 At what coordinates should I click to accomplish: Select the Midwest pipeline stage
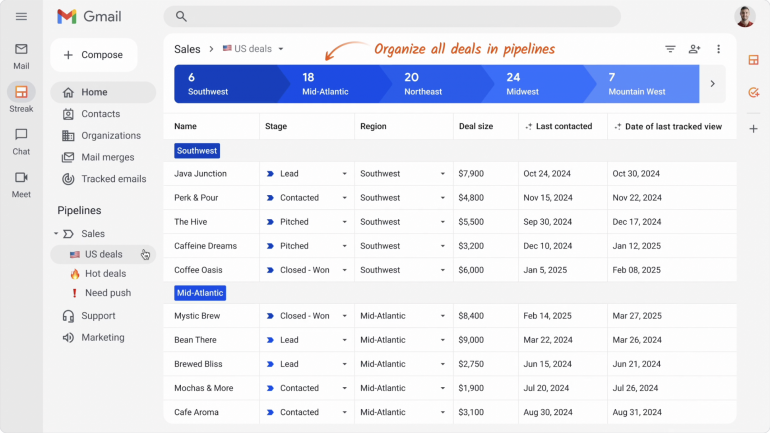coord(538,84)
